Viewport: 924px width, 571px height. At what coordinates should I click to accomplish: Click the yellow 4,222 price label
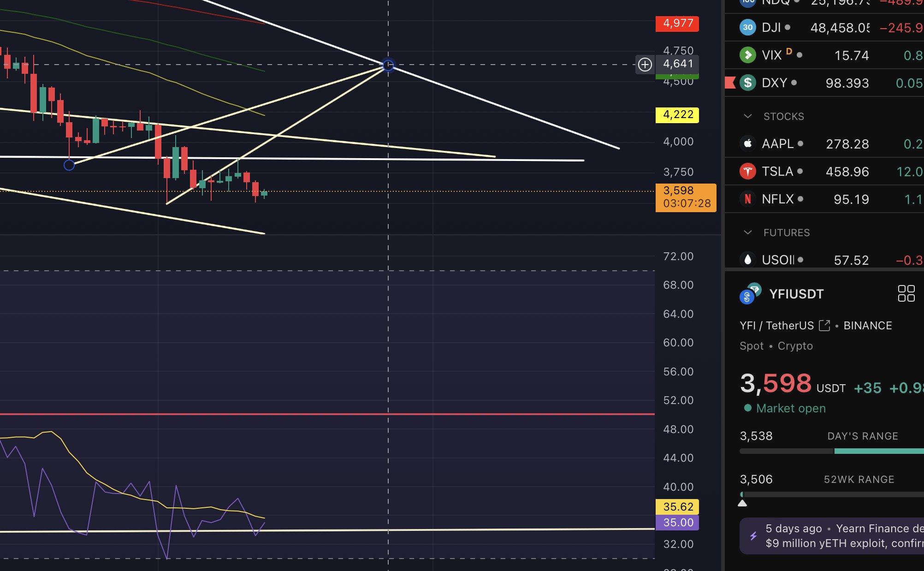click(x=677, y=115)
